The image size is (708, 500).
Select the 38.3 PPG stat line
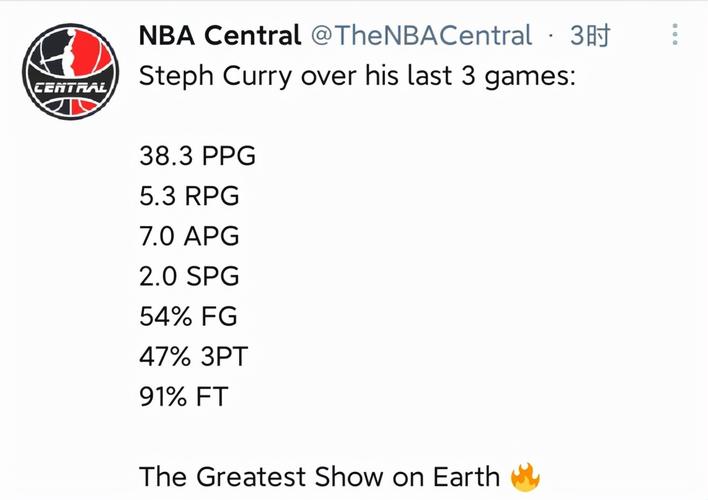pos(198,156)
